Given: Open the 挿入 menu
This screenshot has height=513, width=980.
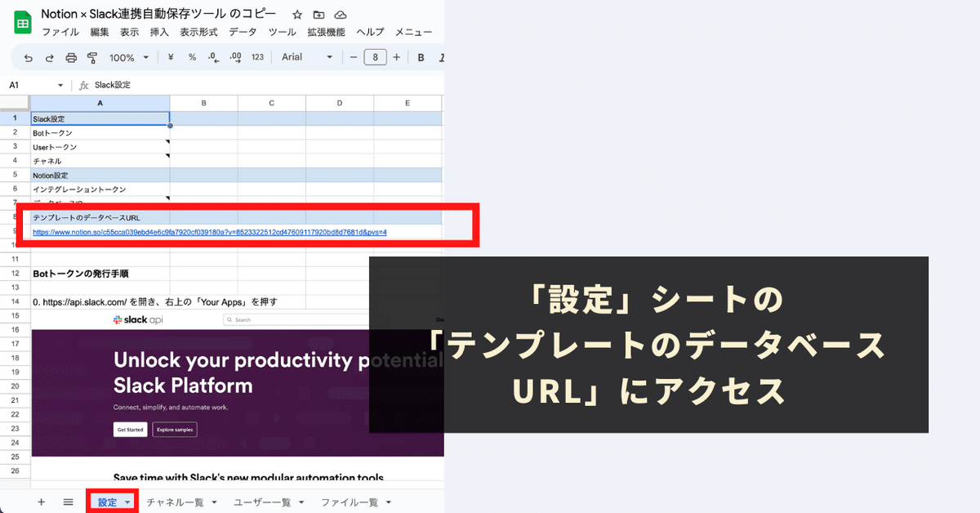Looking at the screenshot, I should click(159, 32).
